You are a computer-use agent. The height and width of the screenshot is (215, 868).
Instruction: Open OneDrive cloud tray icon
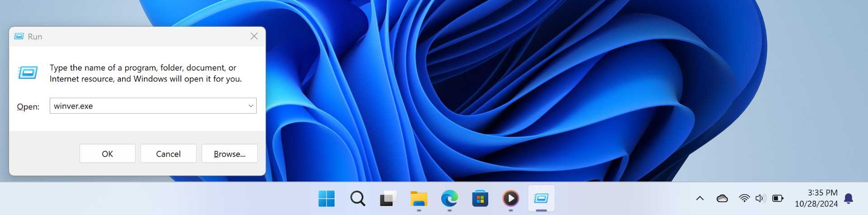tap(722, 198)
